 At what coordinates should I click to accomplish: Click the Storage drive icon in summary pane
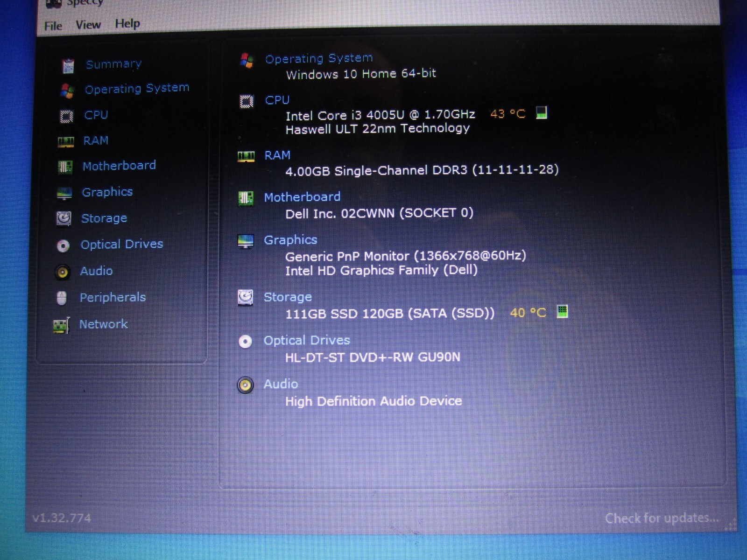(246, 297)
